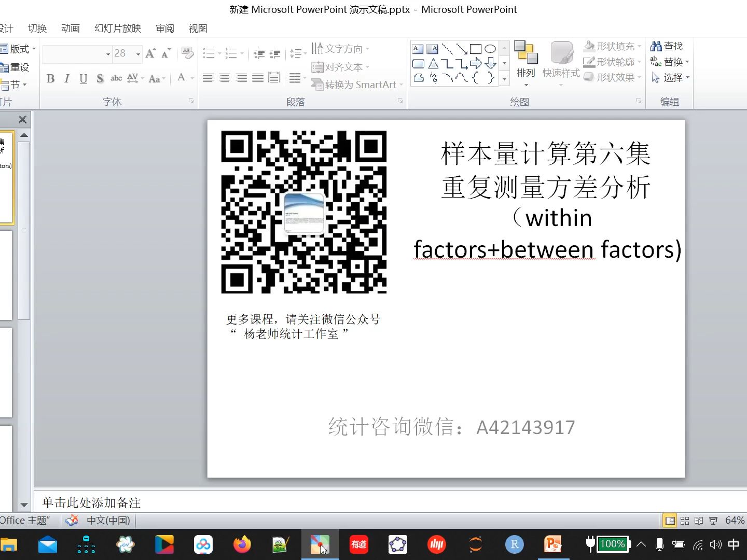This screenshot has width=747, height=560.
Task: Select the triangle shape
Action: point(433,64)
